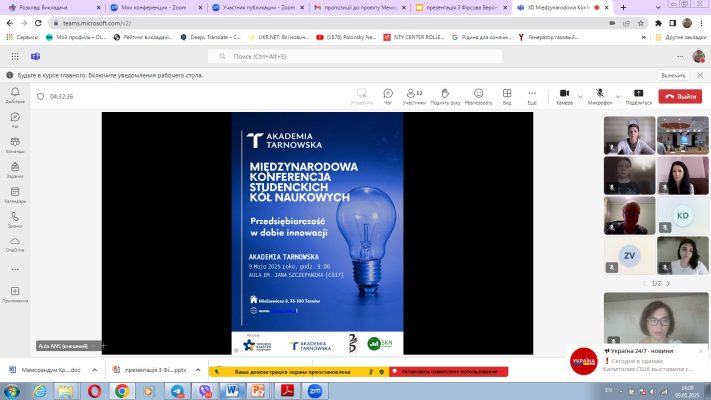Open Chat in the Teams left sidebar
Screen dimensions: 711x400
[x=15, y=120]
